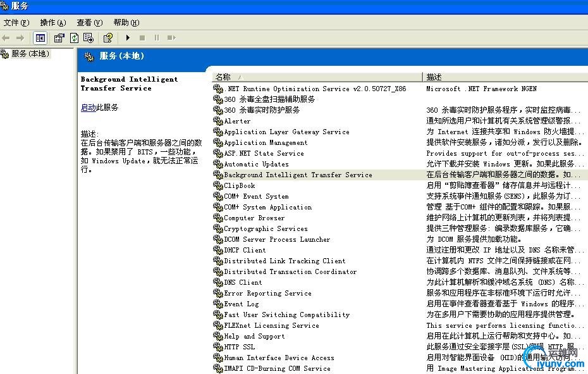Select Human Interface Device Access name
This screenshot has width=588, height=374.
[x=279, y=358]
